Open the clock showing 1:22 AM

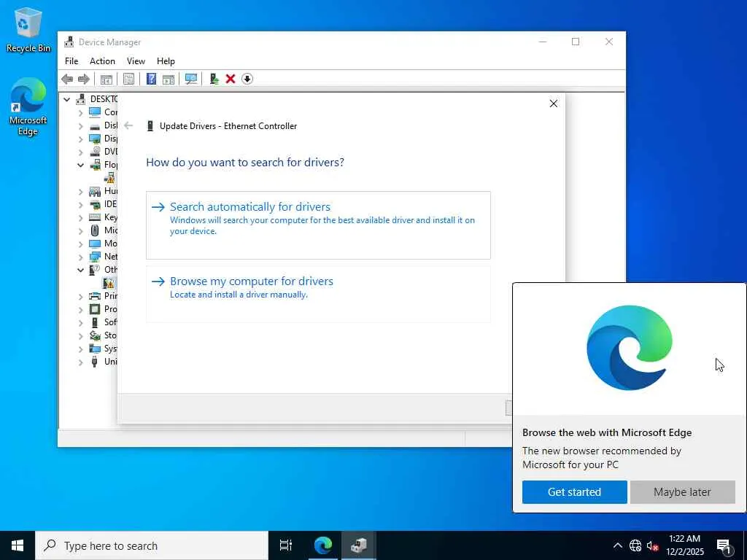coord(684,545)
